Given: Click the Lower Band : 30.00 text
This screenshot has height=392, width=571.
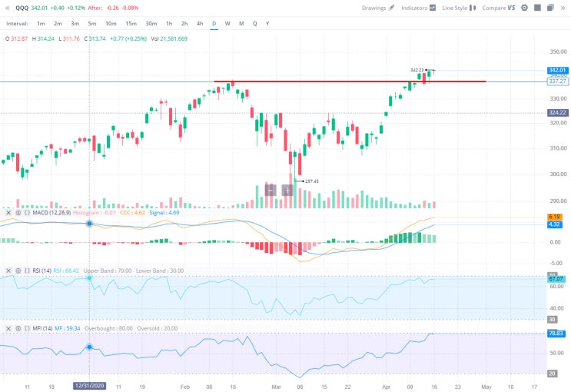Looking at the screenshot, I should tap(160, 271).
